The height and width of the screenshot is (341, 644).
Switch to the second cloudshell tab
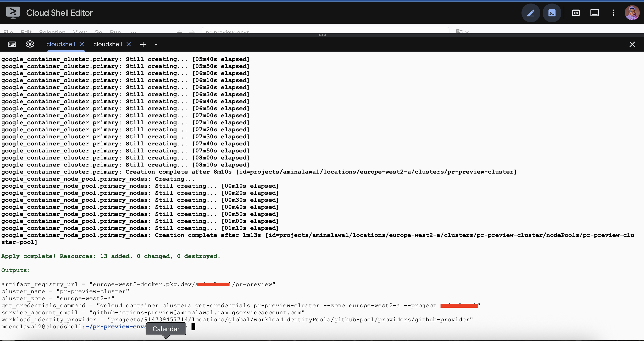coord(107,44)
